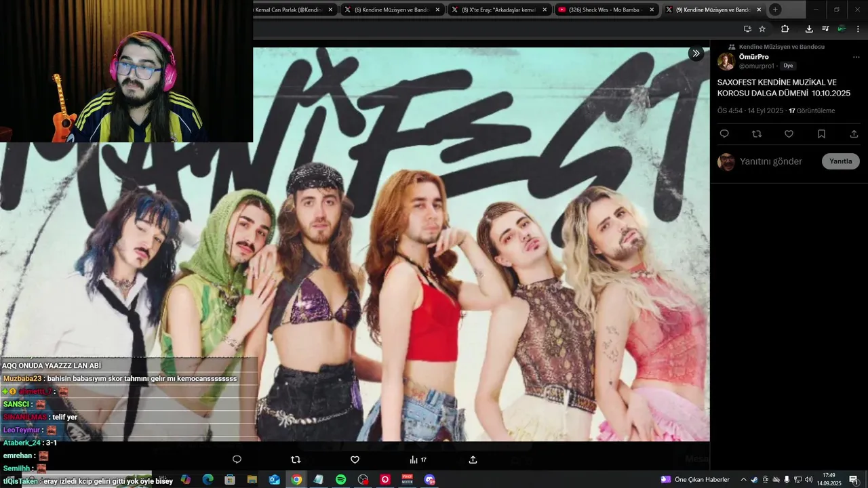Image resolution: width=868 pixels, height=488 pixels.
Task: Click SINANILMAS telif yer chat message
Action: pos(40,417)
